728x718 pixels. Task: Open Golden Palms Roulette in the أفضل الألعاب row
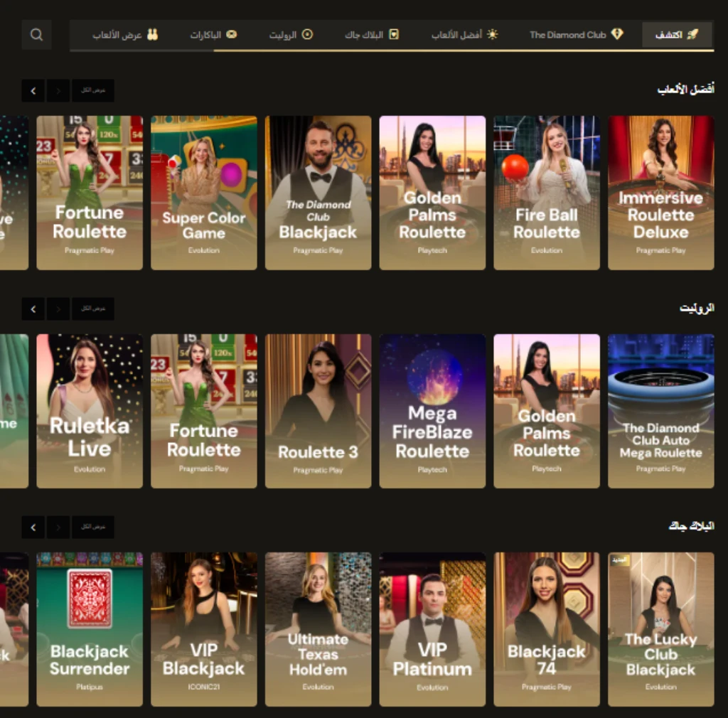[432, 193]
